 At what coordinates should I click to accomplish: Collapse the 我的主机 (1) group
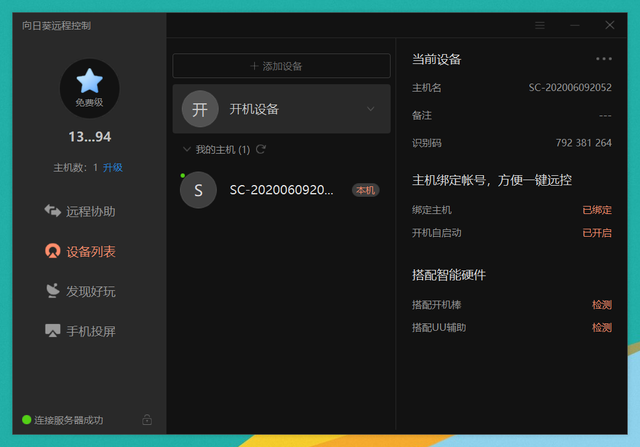pyautogui.click(x=187, y=149)
